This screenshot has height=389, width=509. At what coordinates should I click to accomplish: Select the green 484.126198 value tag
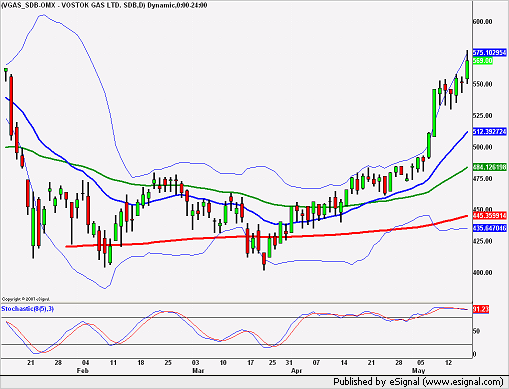click(490, 167)
